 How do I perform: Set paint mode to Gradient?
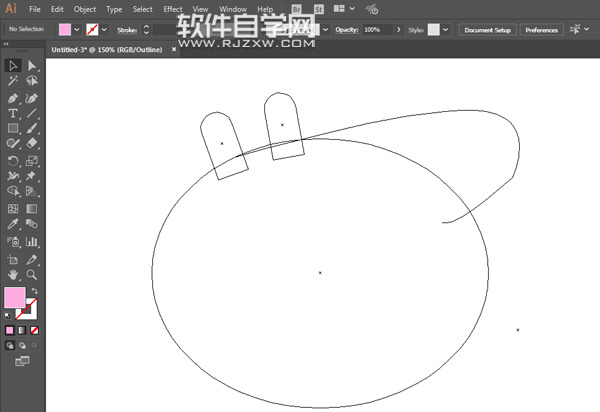pos(22,330)
